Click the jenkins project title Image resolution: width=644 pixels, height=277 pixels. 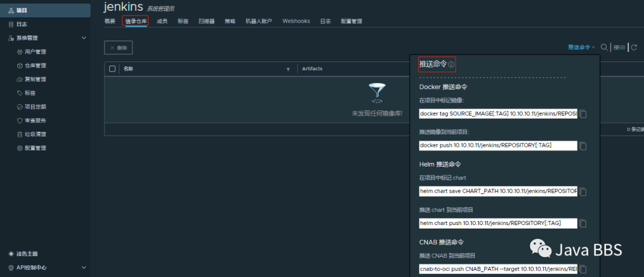pyautogui.click(x=123, y=6)
